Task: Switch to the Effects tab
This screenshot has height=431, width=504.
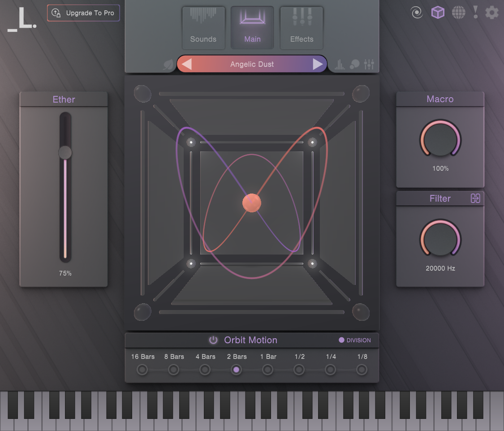Action: (302, 28)
